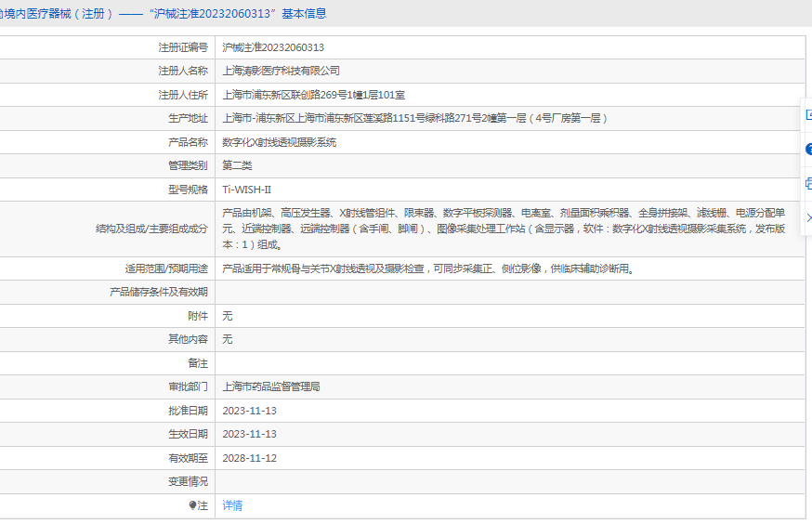Select management category value 第二类

[237, 165]
